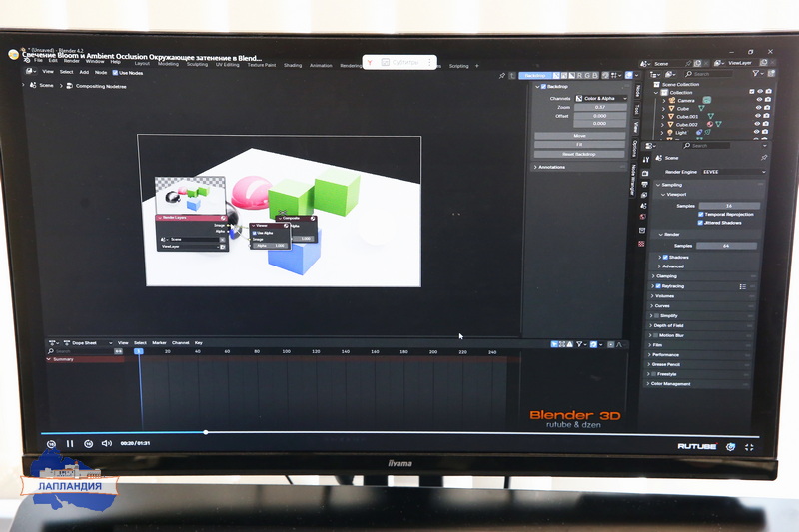This screenshot has width=799, height=532.
Task: Open the Channels Color & Alpha dropdown
Action: 601,98
